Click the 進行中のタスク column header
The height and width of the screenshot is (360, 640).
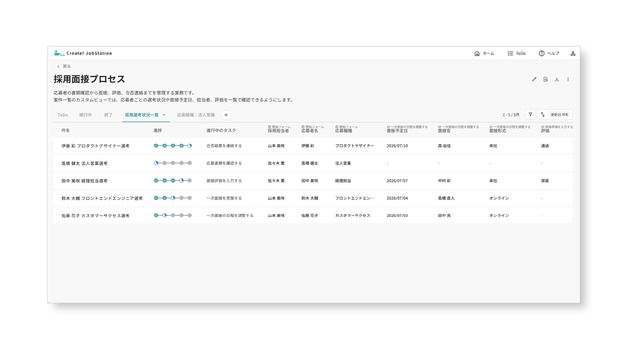tap(221, 131)
